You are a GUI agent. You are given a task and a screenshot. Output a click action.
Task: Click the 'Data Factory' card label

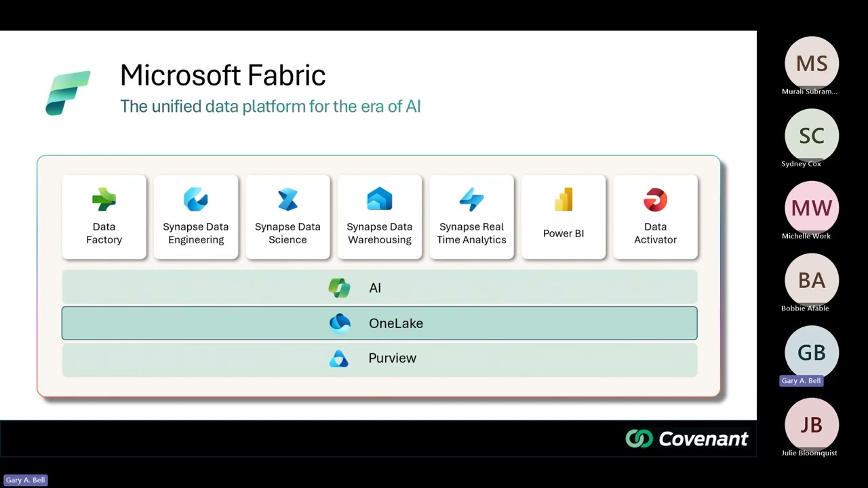104,233
